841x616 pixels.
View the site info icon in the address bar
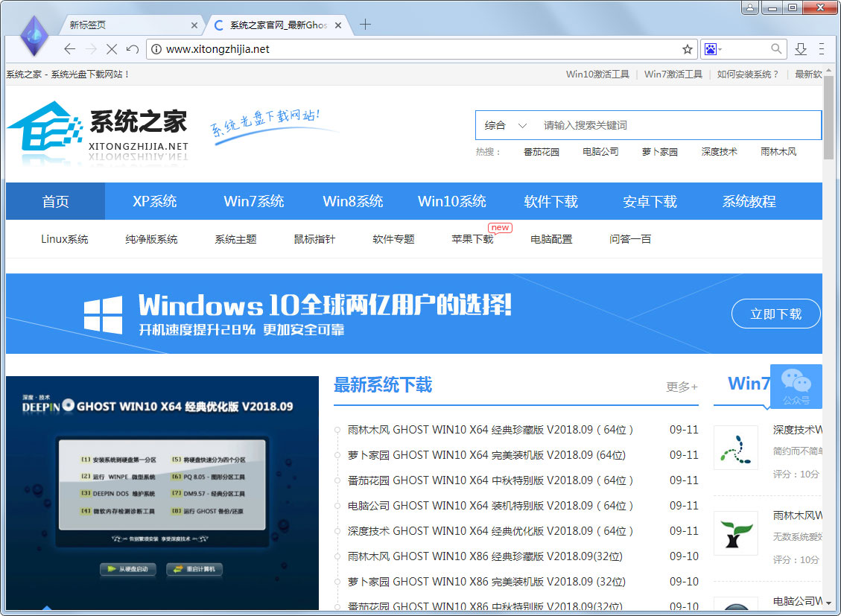(156, 49)
